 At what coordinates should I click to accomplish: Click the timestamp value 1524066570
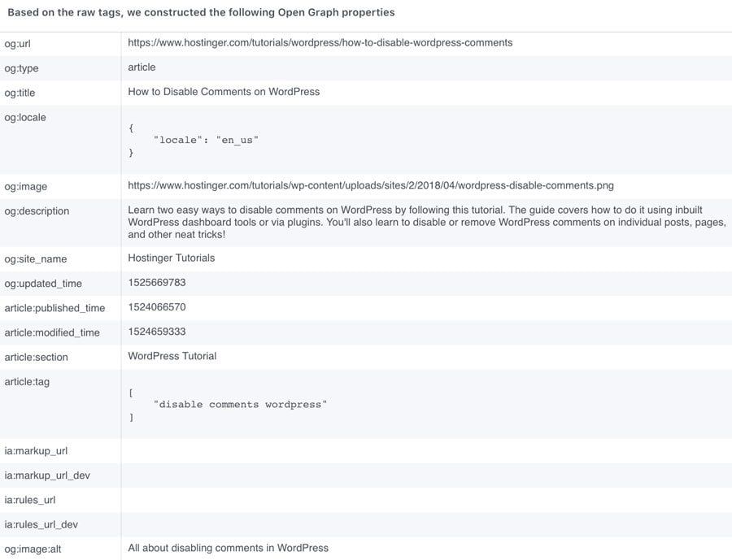(157, 307)
